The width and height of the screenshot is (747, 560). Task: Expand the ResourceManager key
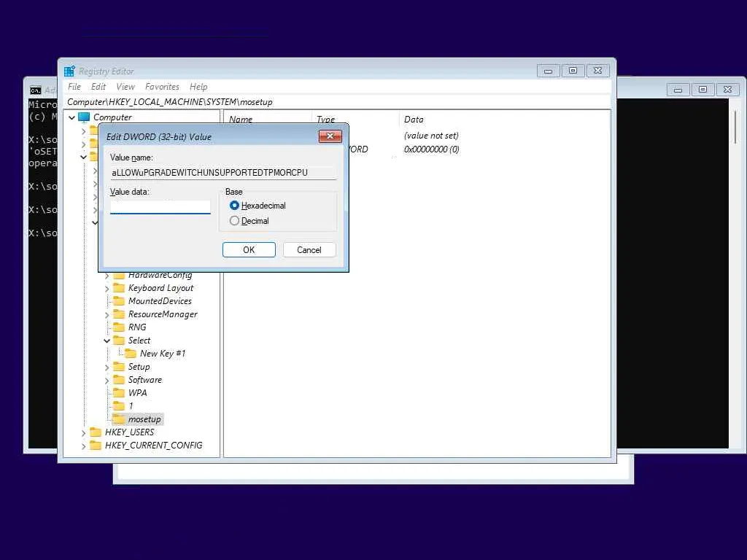click(107, 315)
